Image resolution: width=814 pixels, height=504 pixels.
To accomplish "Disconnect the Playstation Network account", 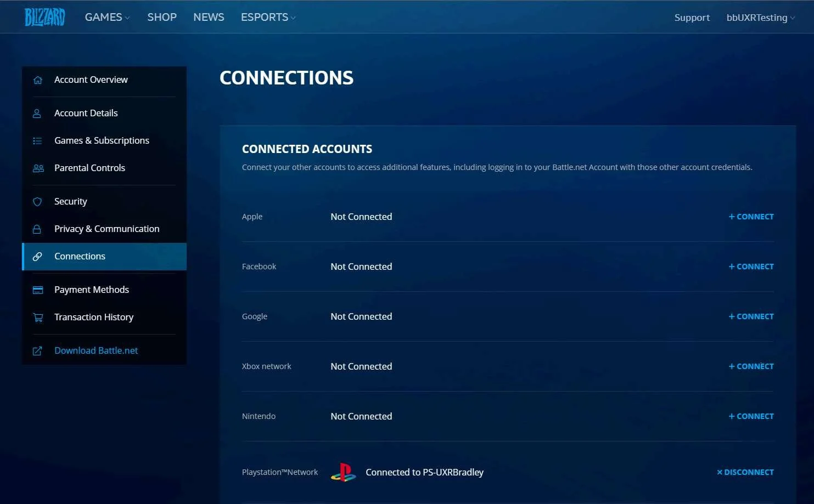I will [745, 472].
